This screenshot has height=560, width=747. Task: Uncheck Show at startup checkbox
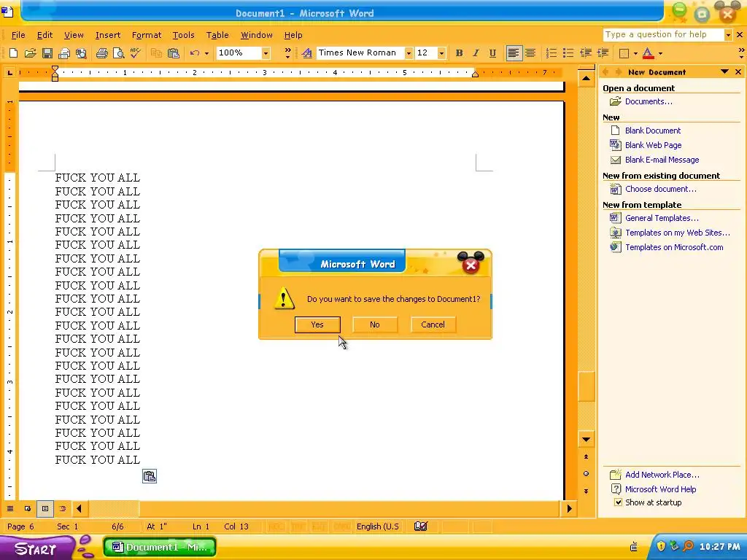pyautogui.click(x=618, y=502)
